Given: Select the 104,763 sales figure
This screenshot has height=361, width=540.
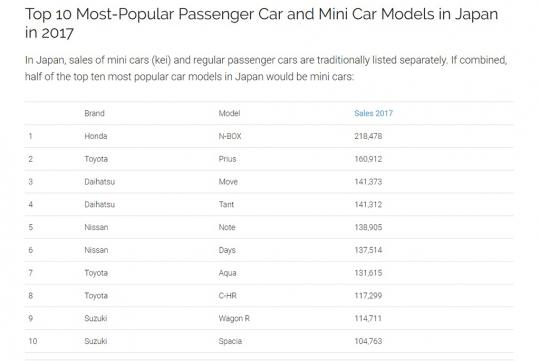Looking at the screenshot, I should tap(368, 341).
